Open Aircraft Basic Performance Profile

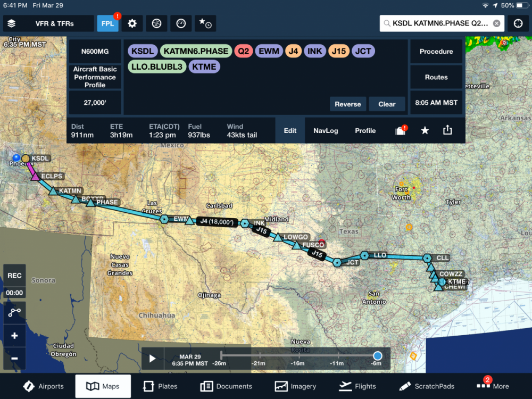click(x=95, y=77)
